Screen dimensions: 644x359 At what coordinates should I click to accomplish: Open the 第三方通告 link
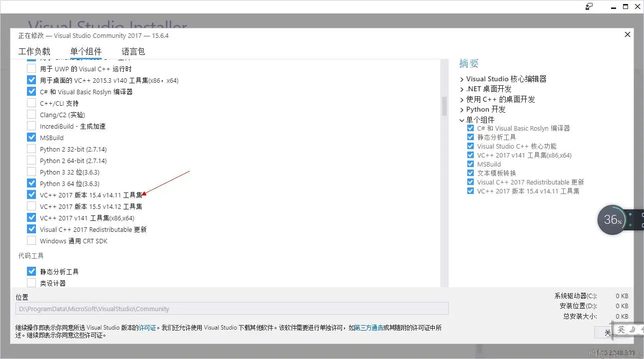(368, 328)
